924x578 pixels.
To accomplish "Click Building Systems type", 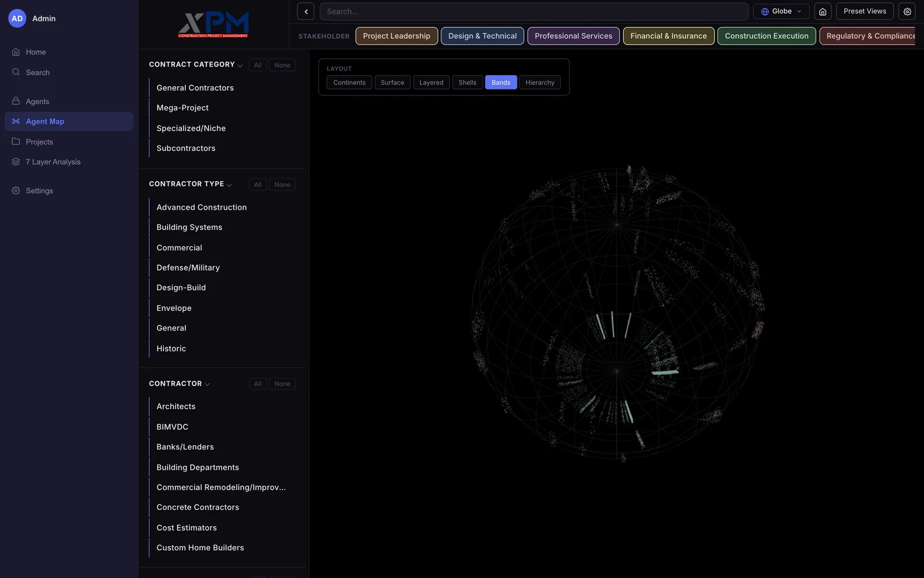I will coord(222,228).
